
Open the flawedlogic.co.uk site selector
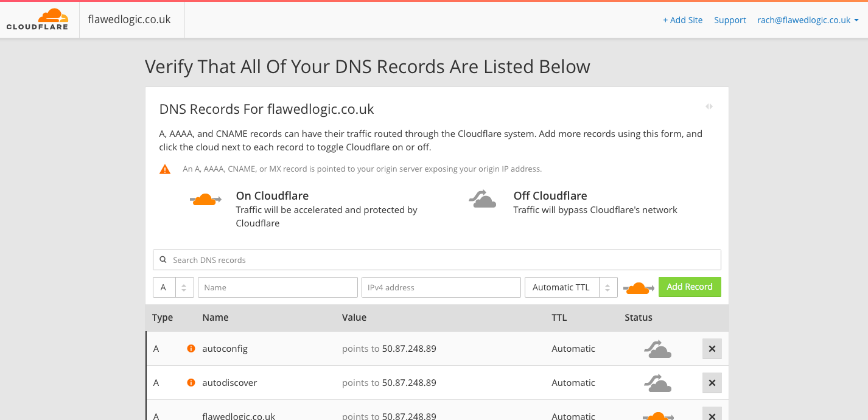pyautogui.click(x=129, y=19)
